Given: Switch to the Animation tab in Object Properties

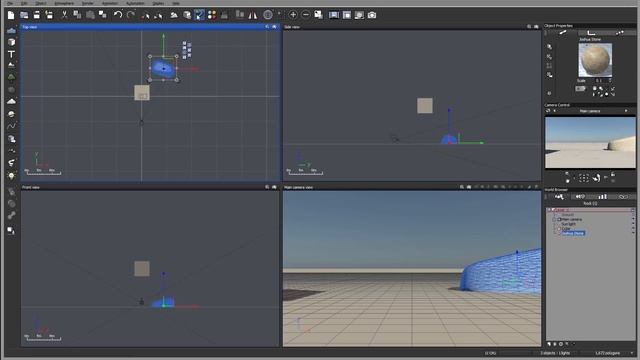Looking at the screenshot, I should (x=620, y=33).
